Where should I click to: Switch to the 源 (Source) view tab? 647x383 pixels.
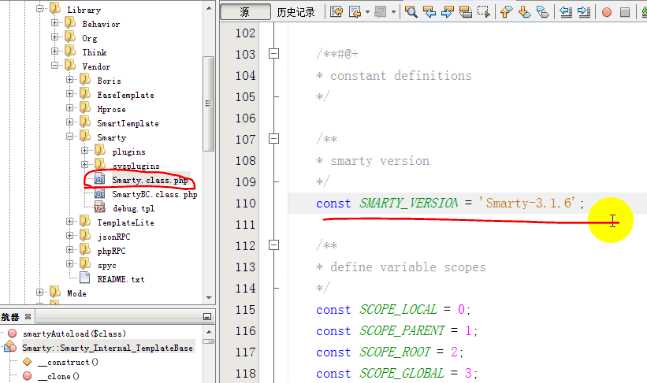coord(246,12)
